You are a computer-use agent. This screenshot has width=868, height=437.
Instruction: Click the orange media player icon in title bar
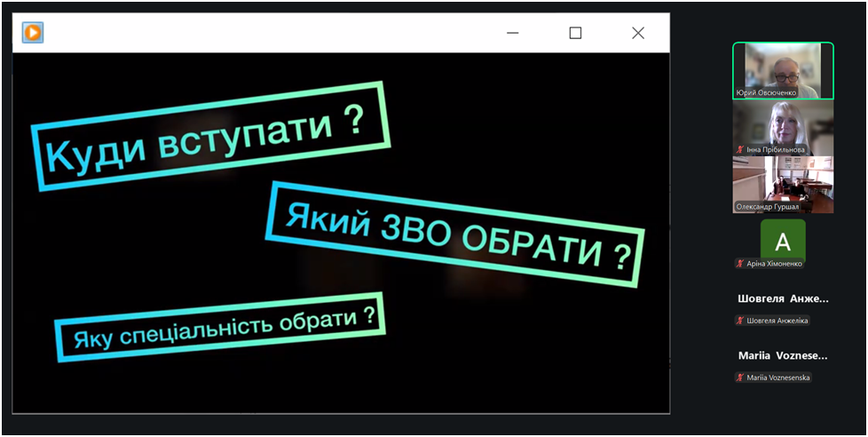[33, 33]
